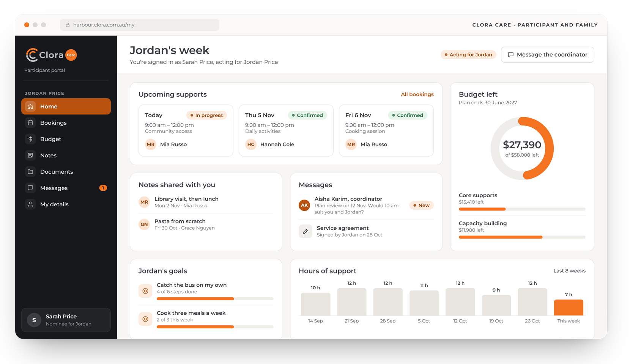The width and height of the screenshot is (630, 364).
Task: Click the Capacity building progress bar
Action: [522, 237]
